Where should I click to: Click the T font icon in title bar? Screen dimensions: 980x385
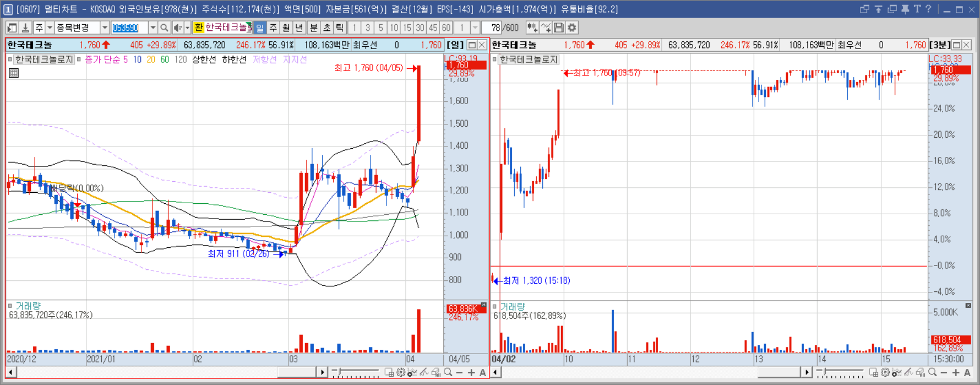(x=917, y=9)
